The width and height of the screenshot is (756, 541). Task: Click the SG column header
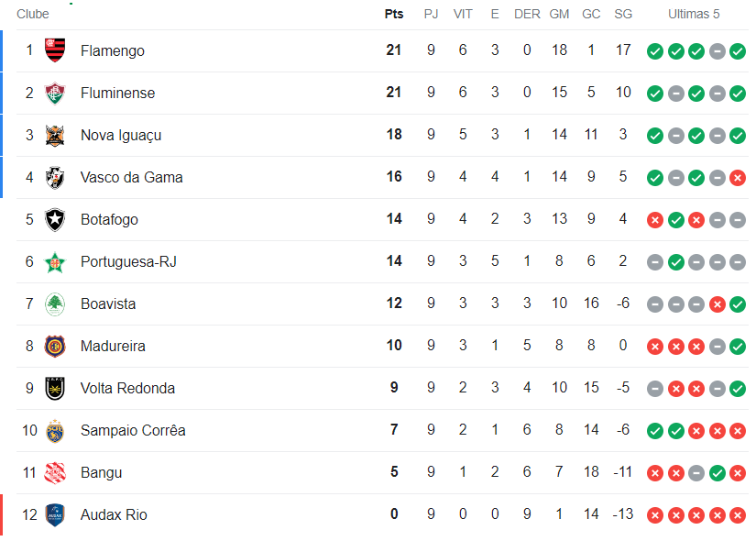click(623, 14)
